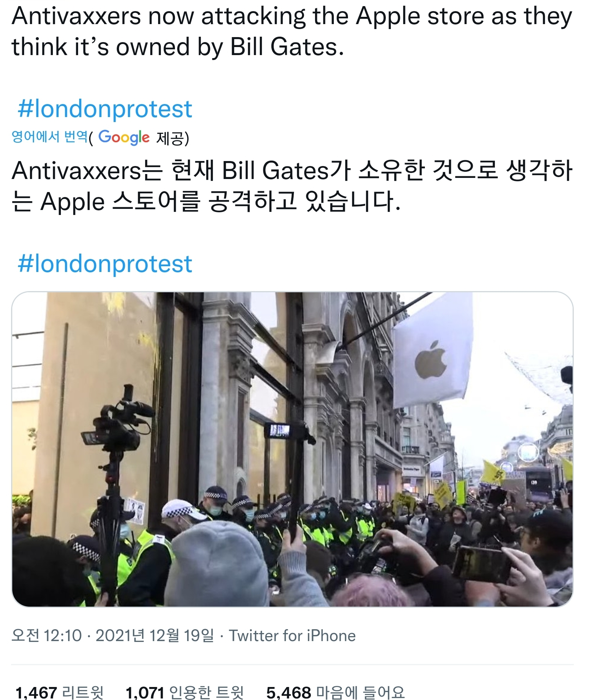Open the Apple store protest video thumbnail
The image size is (591, 700).
click(292, 449)
